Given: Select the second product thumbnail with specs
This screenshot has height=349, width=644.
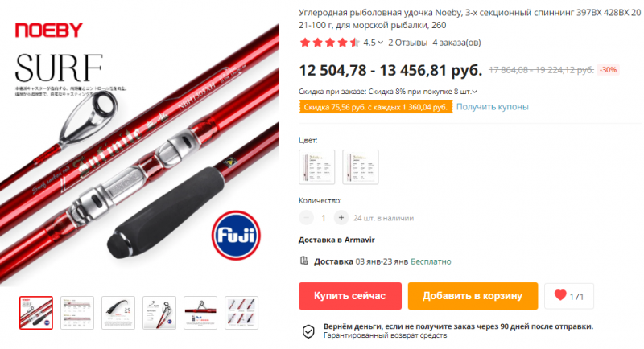Looking at the screenshot, I should click(77, 313).
